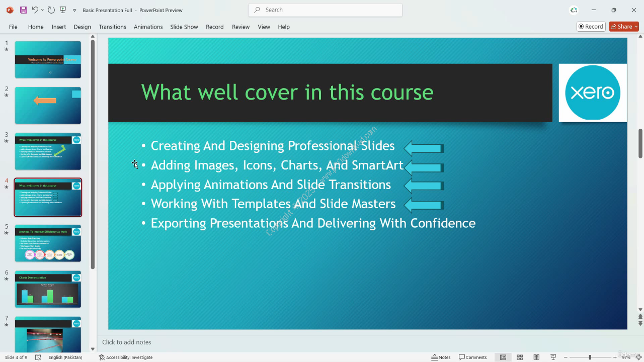Open Reading View from status bar
The height and width of the screenshot is (362, 644).
(536, 357)
